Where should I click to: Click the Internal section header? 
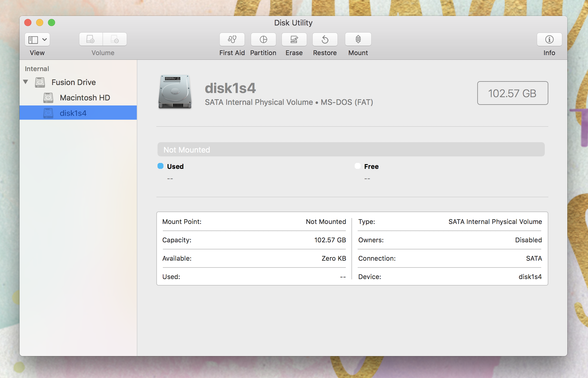click(x=37, y=69)
